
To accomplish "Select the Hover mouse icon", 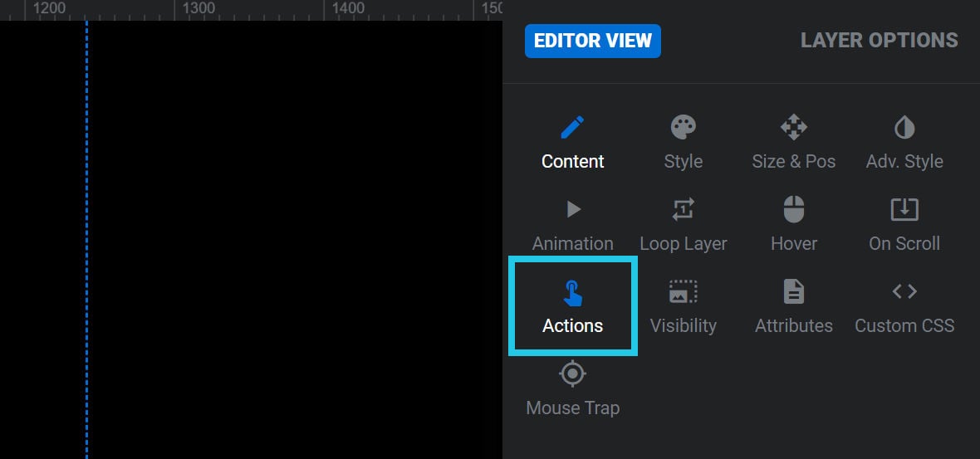I will pos(794,209).
